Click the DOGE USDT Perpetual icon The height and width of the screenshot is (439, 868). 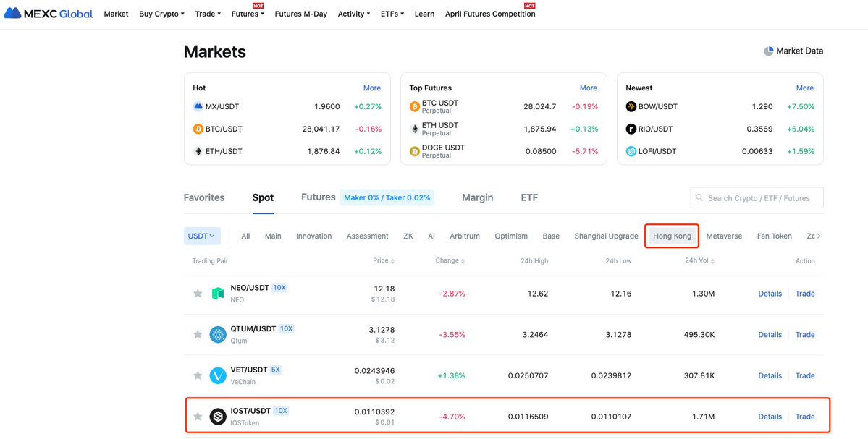pos(415,151)
